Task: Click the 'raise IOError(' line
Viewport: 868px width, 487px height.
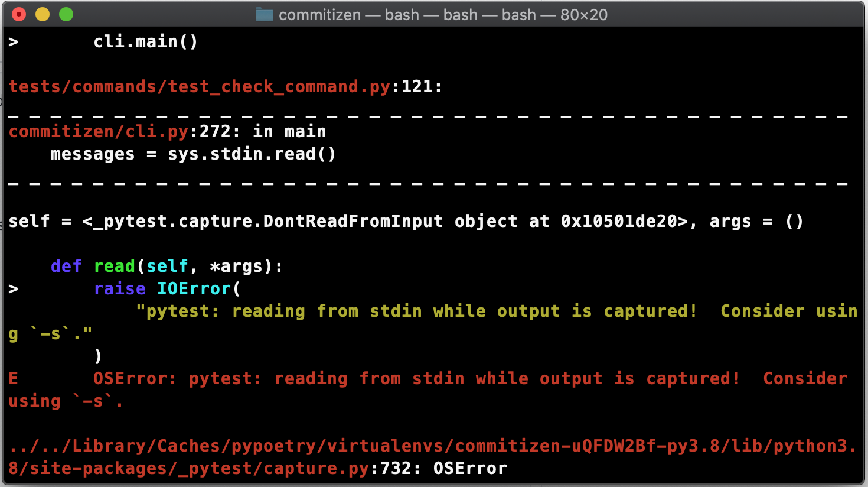Action: coord(167,289)
